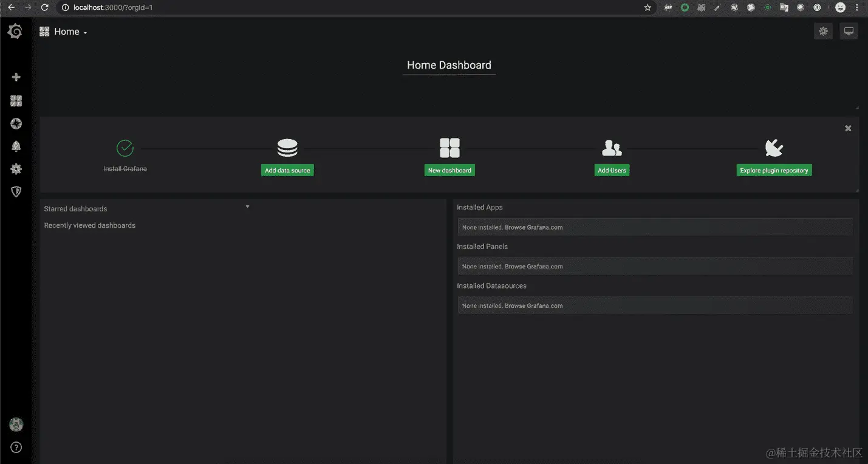
Task: Open the Explore plugin repository
Action: [x=773, y=170]
